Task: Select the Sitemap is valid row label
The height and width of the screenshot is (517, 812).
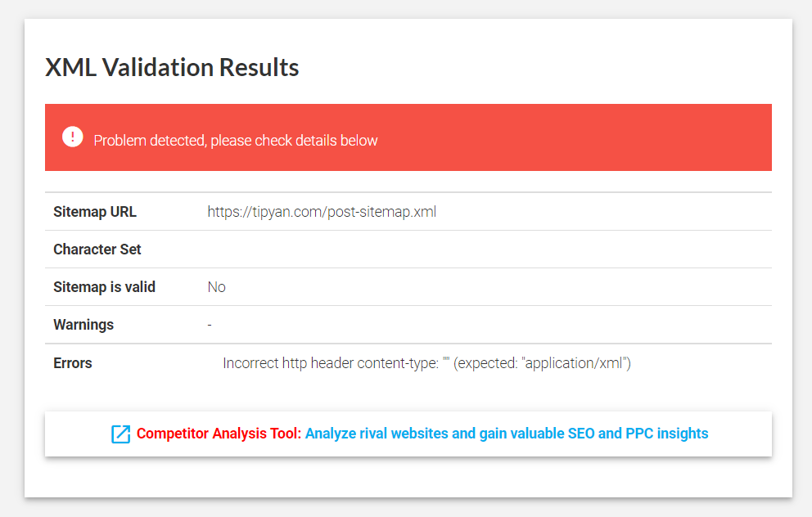Action: (104, 287)
